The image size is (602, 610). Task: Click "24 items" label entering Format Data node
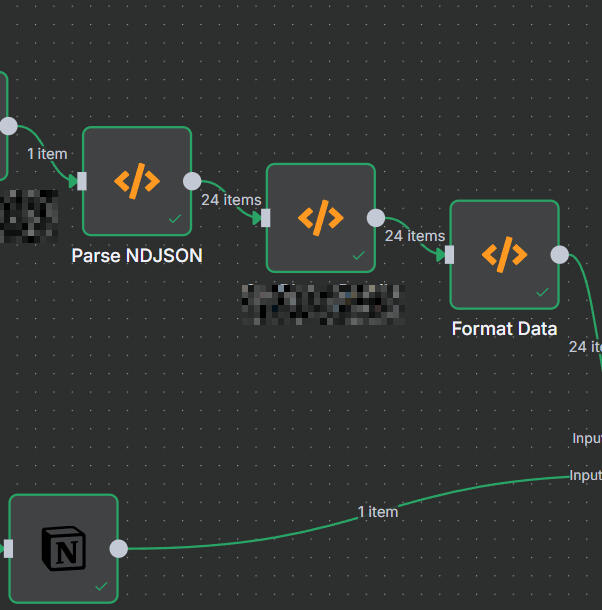(414, 236)
